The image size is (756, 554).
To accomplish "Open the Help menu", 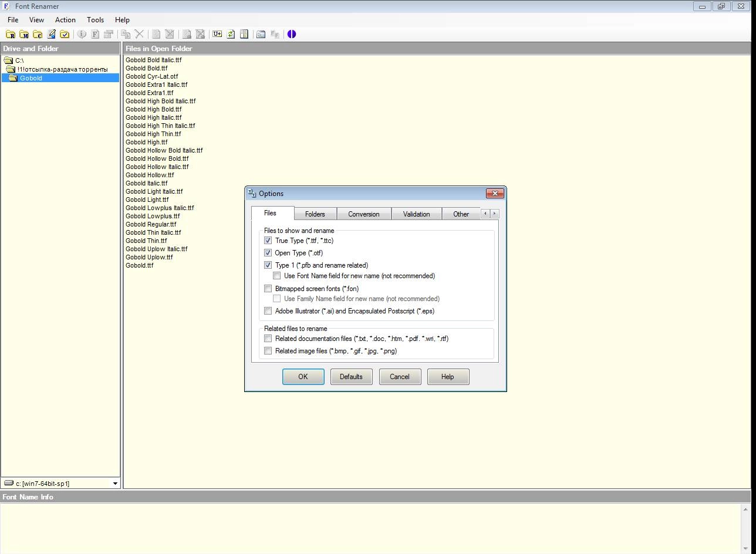I will (x=122, y=19).
